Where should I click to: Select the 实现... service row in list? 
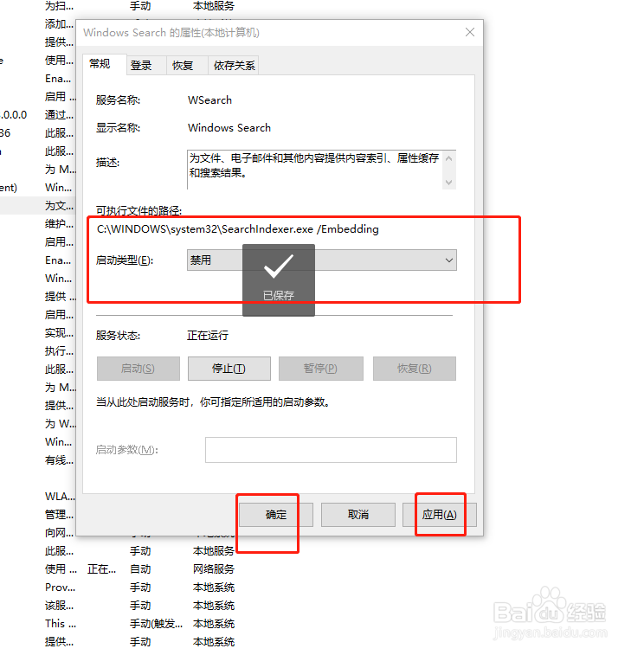(60, 333)
